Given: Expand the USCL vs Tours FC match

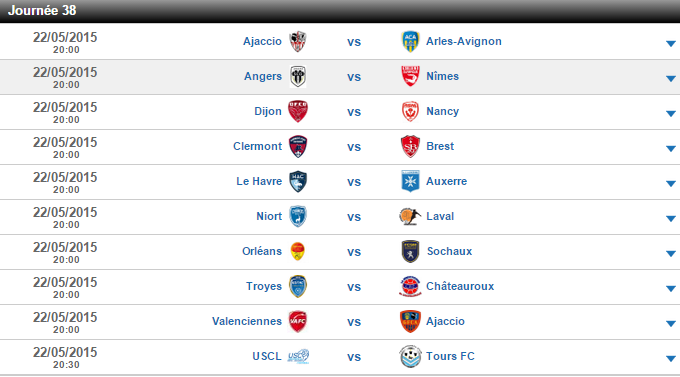Looking at the screenshot, I should (670, 358).
